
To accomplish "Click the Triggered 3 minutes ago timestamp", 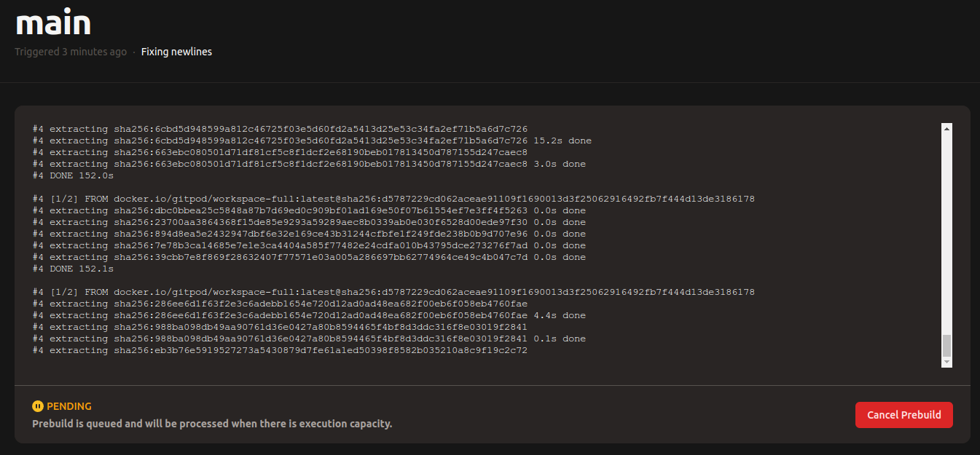I will 71,52.
